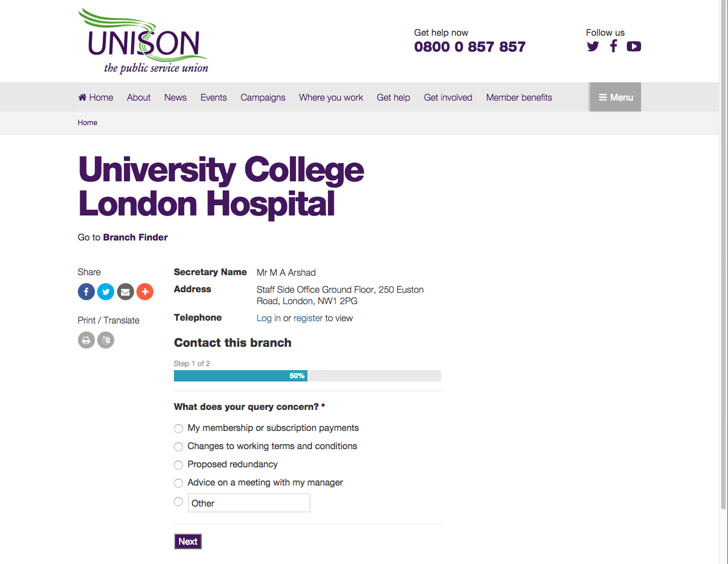The width and height of the screenshot is (728, 564).
Task: Navigate to the Campaigns section
Action: click(x=263, y=97)
